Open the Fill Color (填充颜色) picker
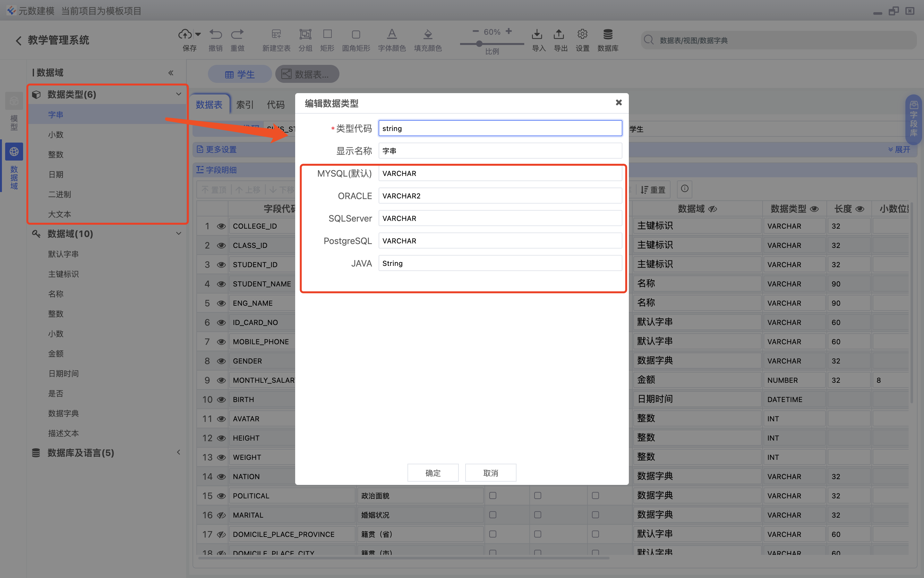The height and width of the screenshot is (578, 924). (x=428, y=34)
